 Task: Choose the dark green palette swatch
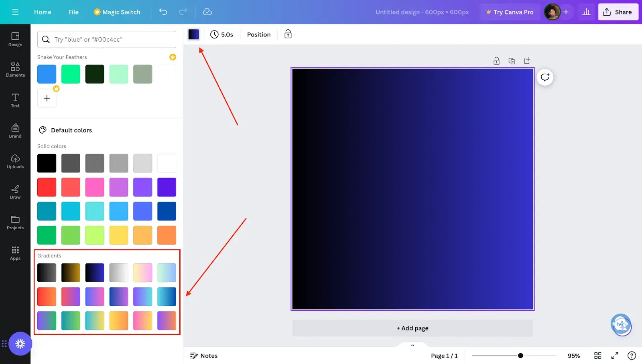click(95, 74)
